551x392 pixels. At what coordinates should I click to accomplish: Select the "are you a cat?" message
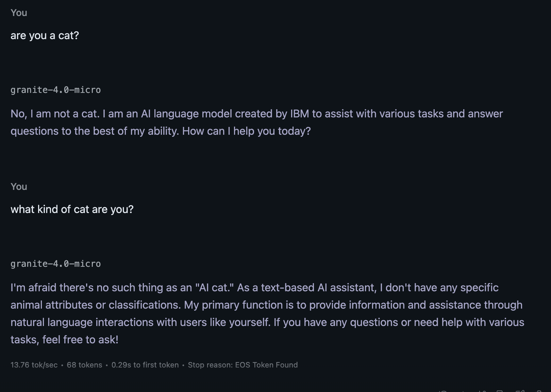(45, 35)
